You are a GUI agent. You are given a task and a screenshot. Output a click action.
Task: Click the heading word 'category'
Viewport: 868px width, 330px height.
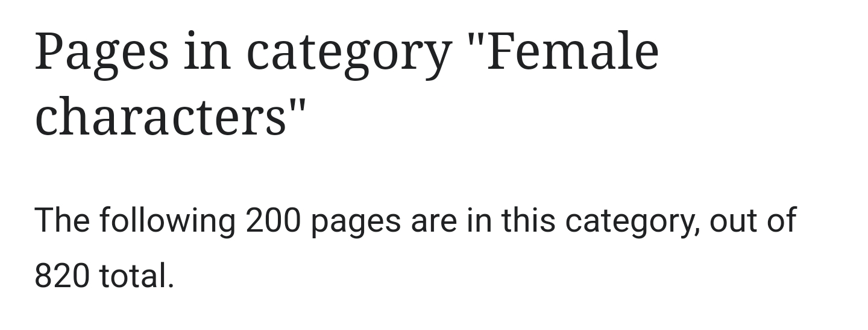[348, 57]
